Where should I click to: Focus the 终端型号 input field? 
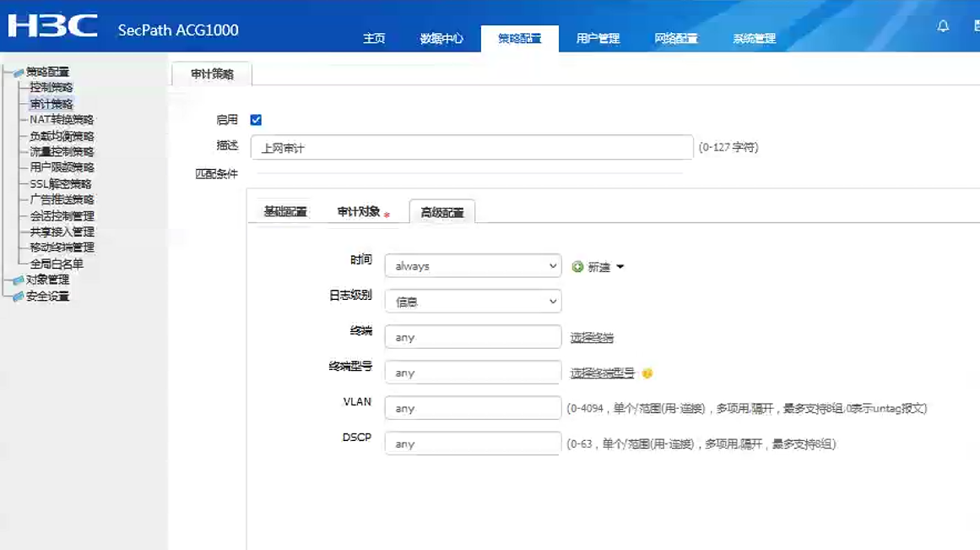click(x=474, y=373)
